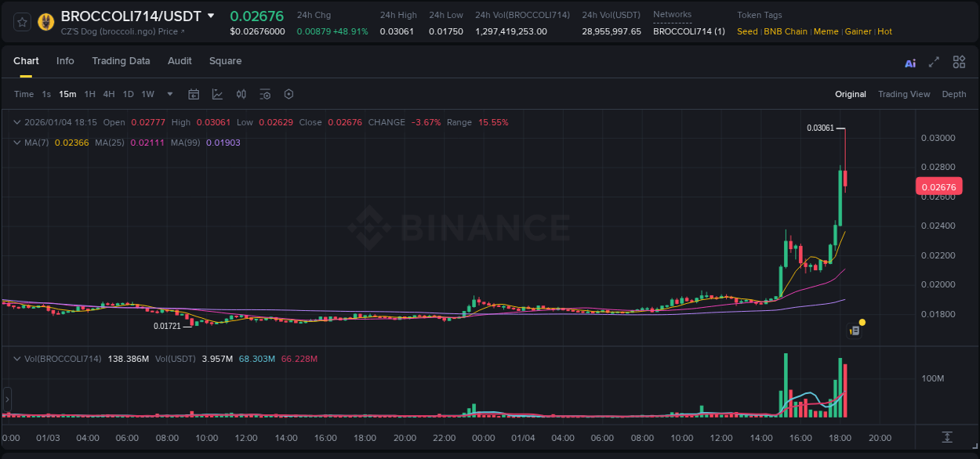Viewport: 980px width, 459px height.
Task: Toggle the favorite star for BROCCOLI714
Action: tap(21, 21)
